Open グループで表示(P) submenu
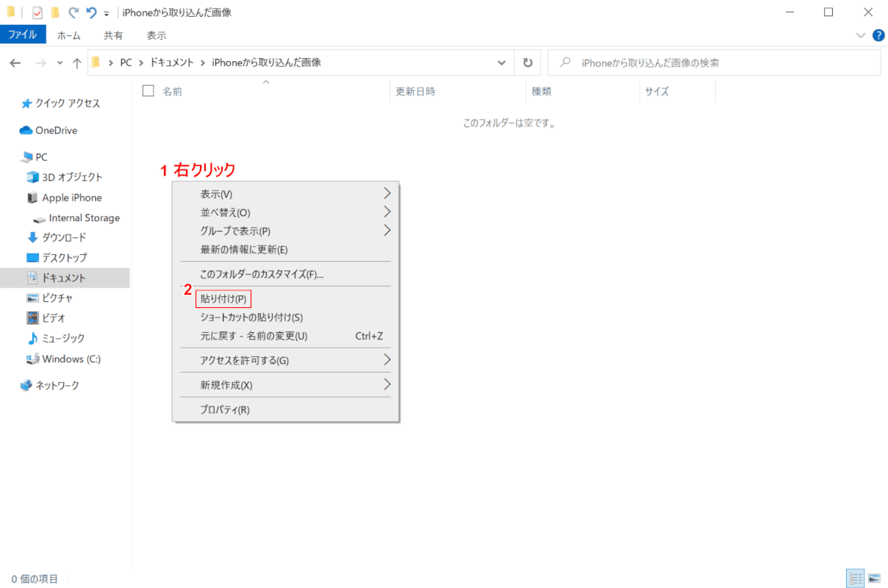 coord(285,231)
